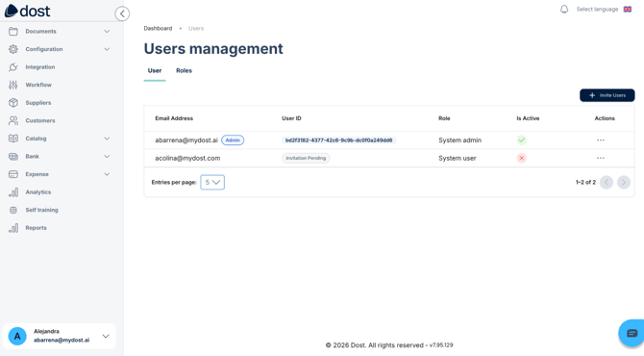
Task: Open Analytics from the sidebar
Action: [x=38, y=192]
